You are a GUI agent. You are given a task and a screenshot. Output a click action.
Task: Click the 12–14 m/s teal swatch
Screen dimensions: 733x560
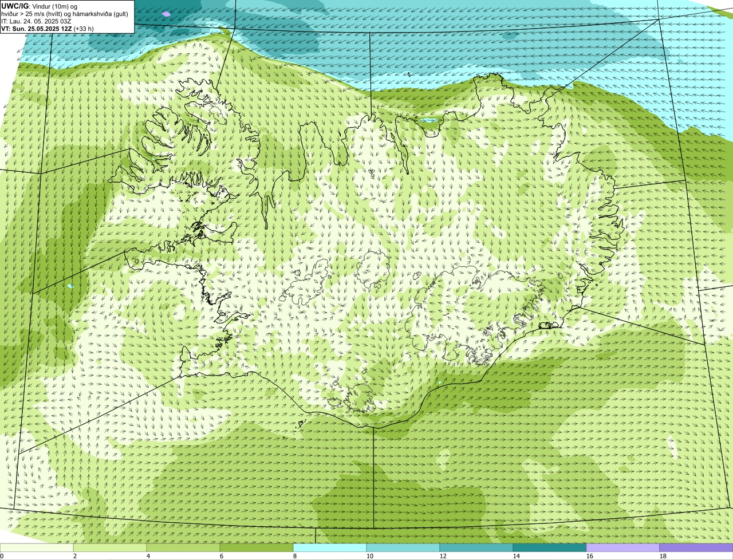click(476, 548)
